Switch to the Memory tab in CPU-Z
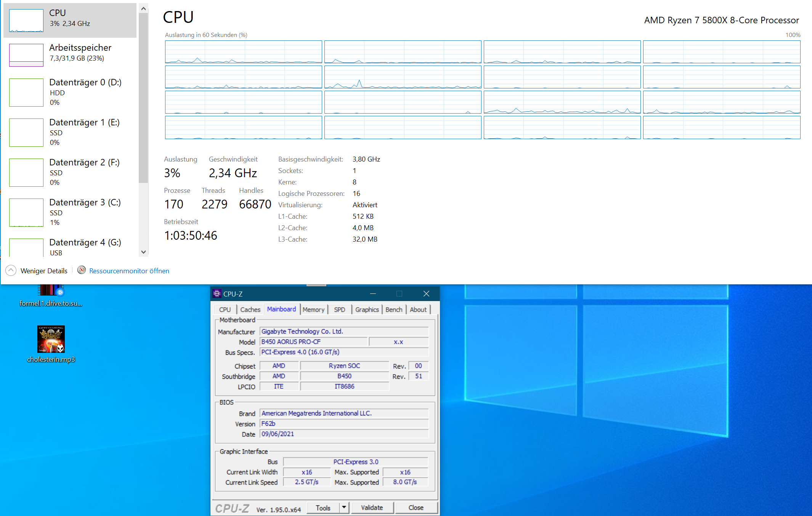812x516 pixels. tap(313, 309)
